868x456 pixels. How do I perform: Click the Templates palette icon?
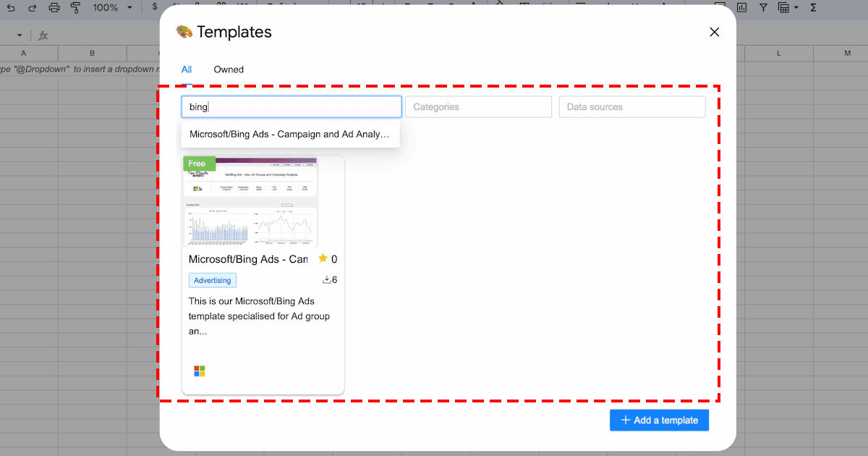(x=184, y=32)
